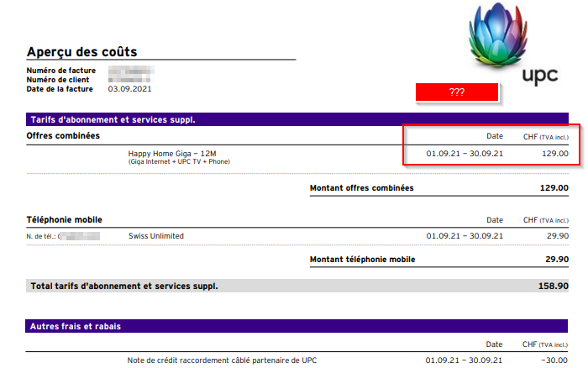The image size is (588, 368).
Task: Click the Numéro de facture label
Action: (x=60, y=71)
